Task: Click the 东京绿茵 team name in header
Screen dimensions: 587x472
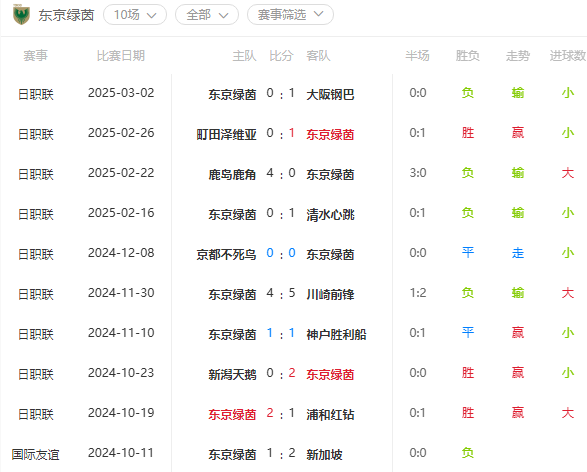Action: (66, 15)
